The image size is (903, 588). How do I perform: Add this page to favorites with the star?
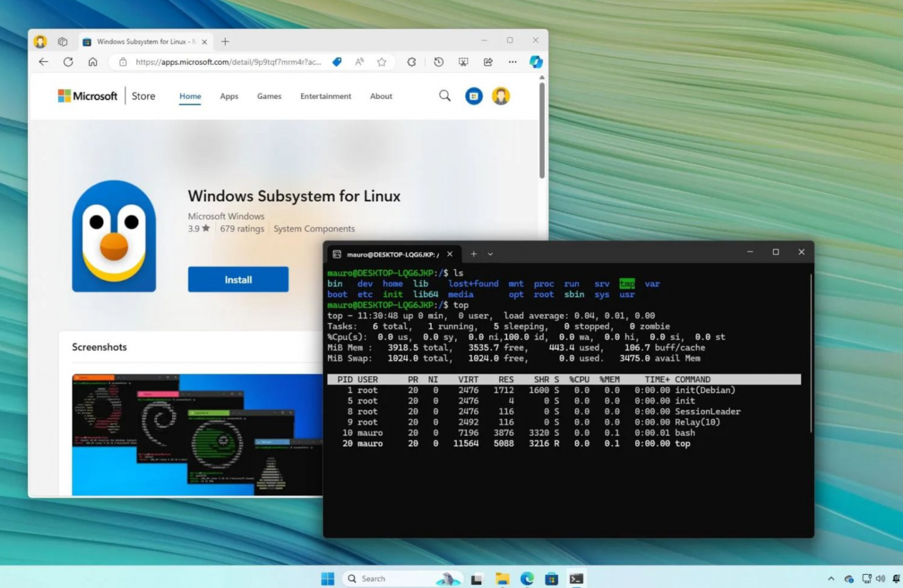(x=381, y=62)
